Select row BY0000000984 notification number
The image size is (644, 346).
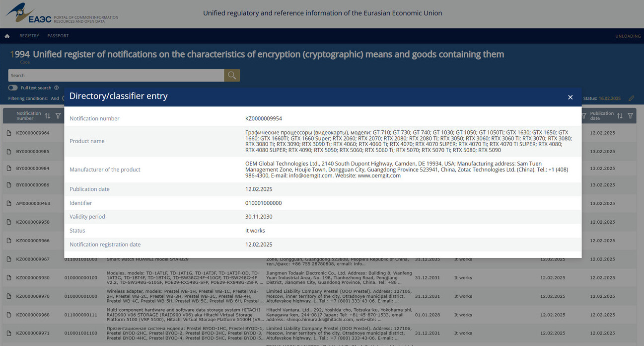(33, 169)
